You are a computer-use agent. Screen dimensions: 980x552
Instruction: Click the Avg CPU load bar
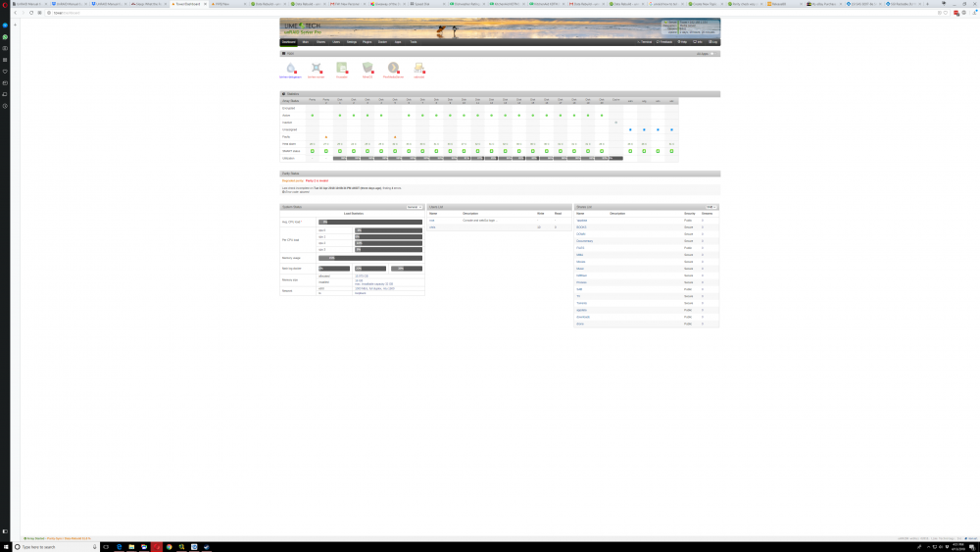click(370, 222)
